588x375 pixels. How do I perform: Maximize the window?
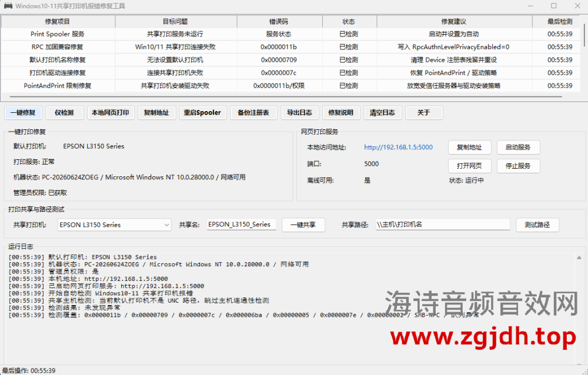(x=554, y=6)
